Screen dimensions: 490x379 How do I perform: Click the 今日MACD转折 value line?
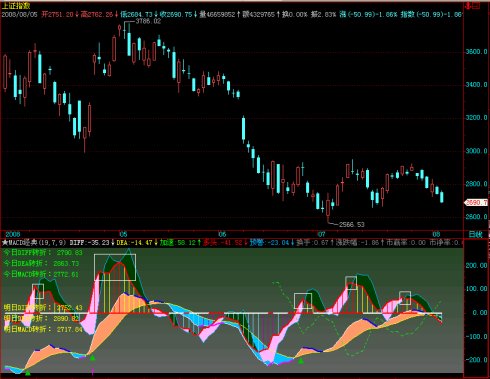[x=41, y=274]
